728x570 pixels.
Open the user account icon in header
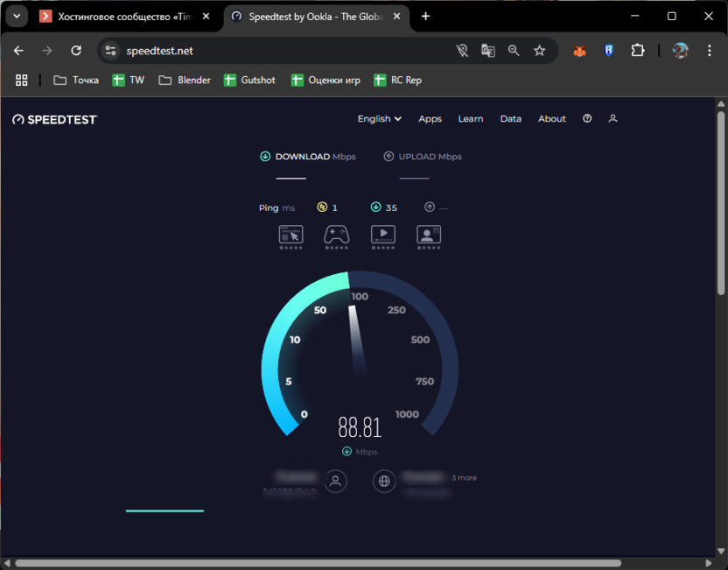(612, 119)
